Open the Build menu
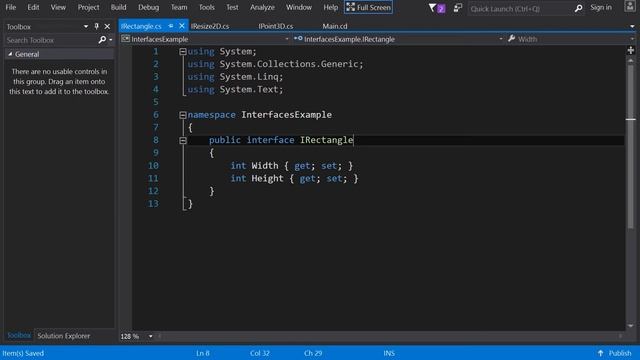 pos(118,7)
